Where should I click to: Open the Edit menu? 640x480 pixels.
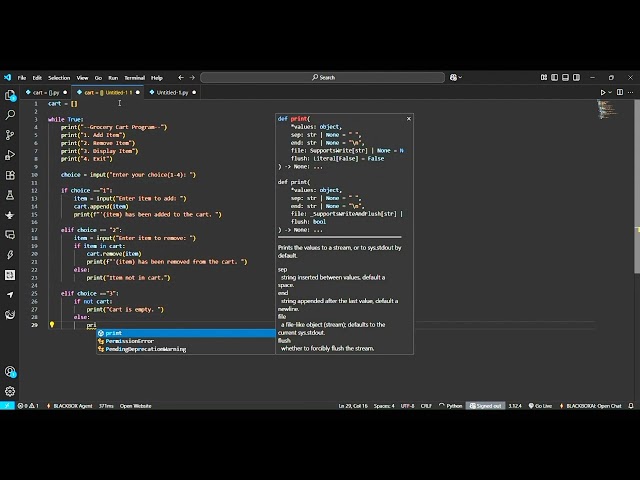[x=37, y=78]
